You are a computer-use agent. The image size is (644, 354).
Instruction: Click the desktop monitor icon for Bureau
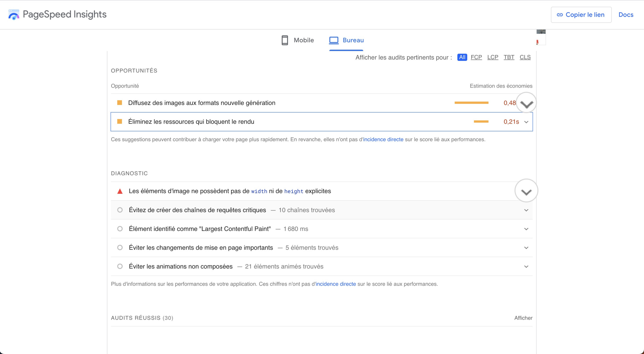coord(334,40)
